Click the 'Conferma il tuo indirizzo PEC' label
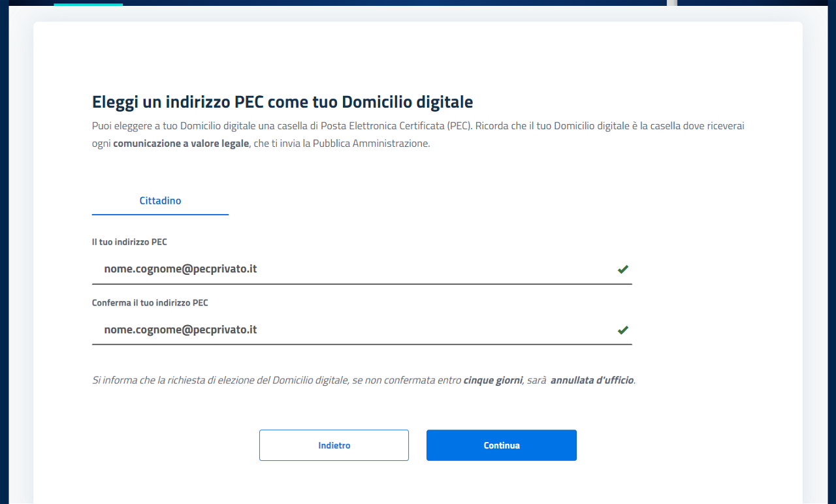Viewport: 836px width, 504px height. 150,303
